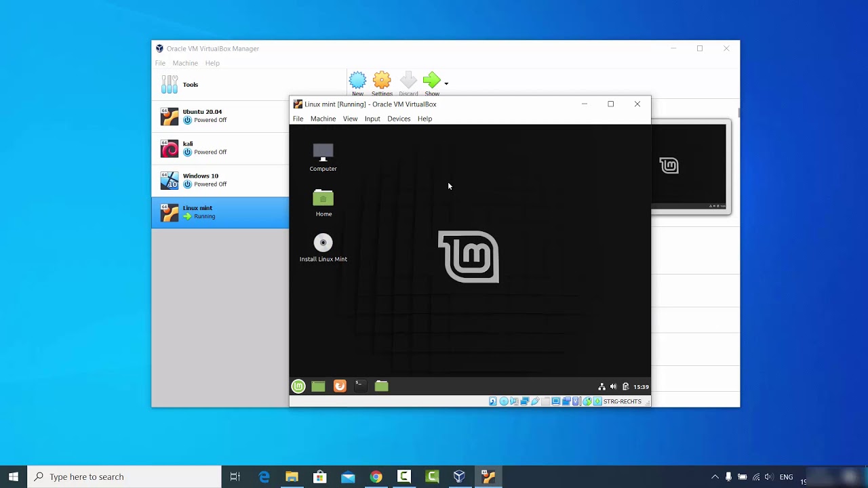Viewport: 868px width, 488px height.
Task: Open File Explorer from the taskbar
Action: click(x=292, y=476)
